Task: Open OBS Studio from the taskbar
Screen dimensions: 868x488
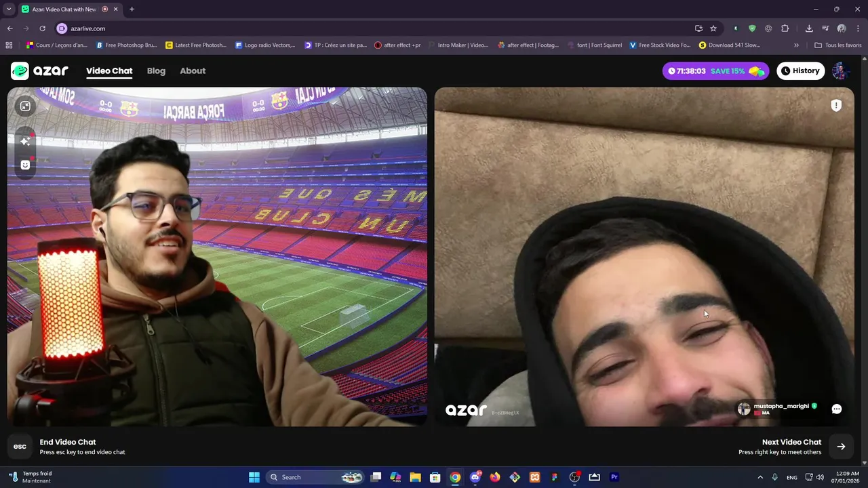Action: pos(574,477)
